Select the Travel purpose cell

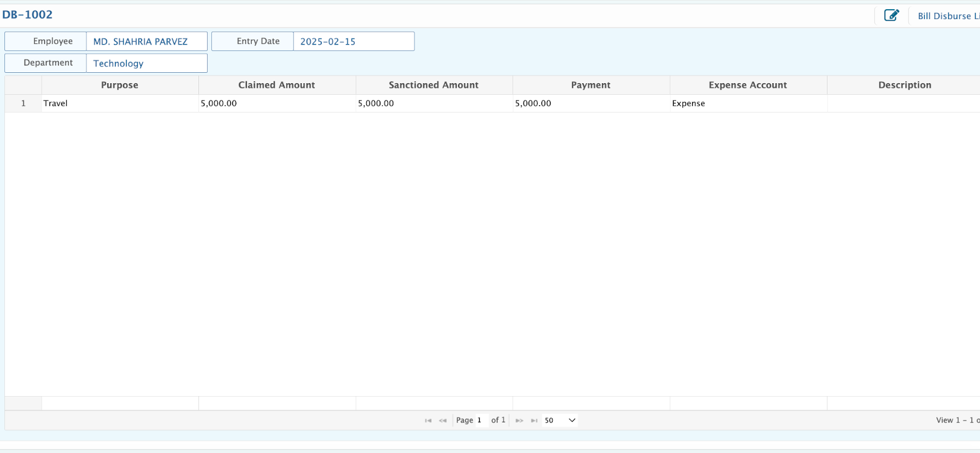(x=119, y=103)
